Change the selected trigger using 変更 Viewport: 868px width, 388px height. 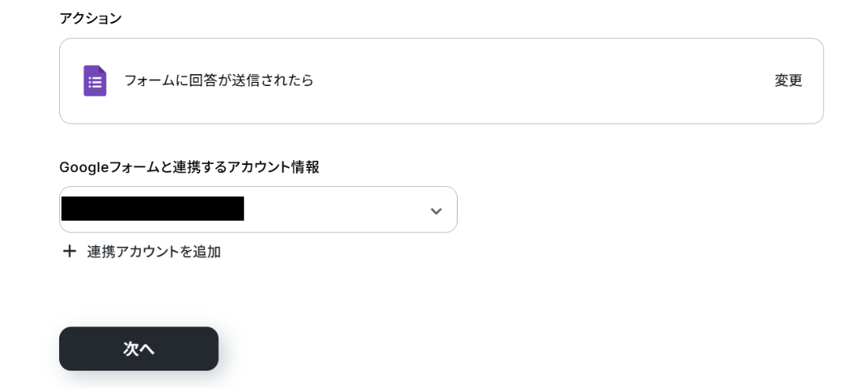click(x=788, y=80)
